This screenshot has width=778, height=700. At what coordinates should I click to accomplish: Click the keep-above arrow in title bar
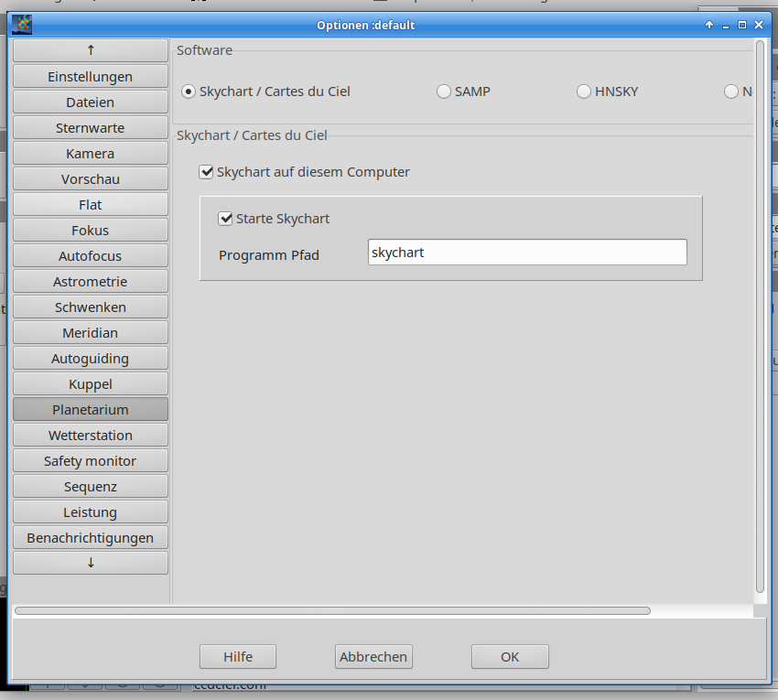point(709,25)
